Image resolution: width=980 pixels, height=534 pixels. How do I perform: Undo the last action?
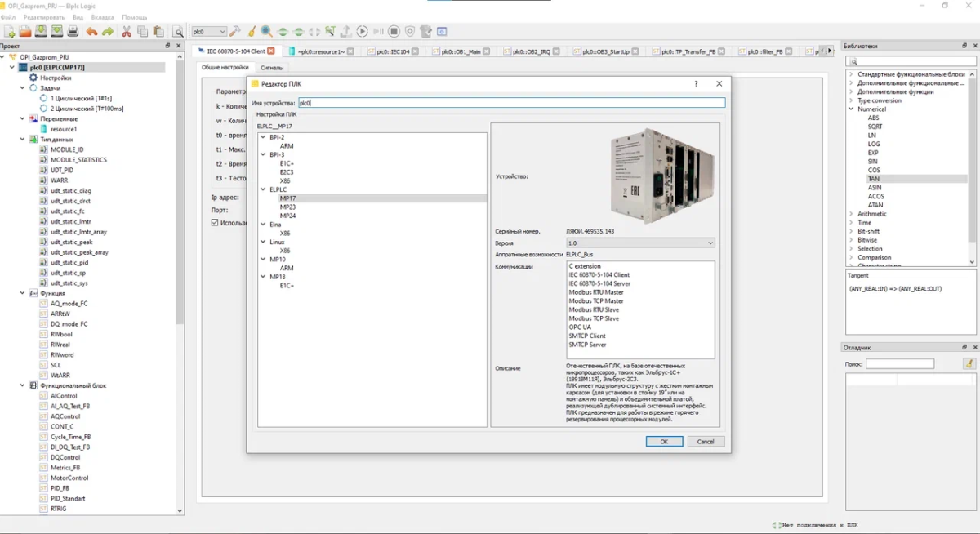coord(91,32)
